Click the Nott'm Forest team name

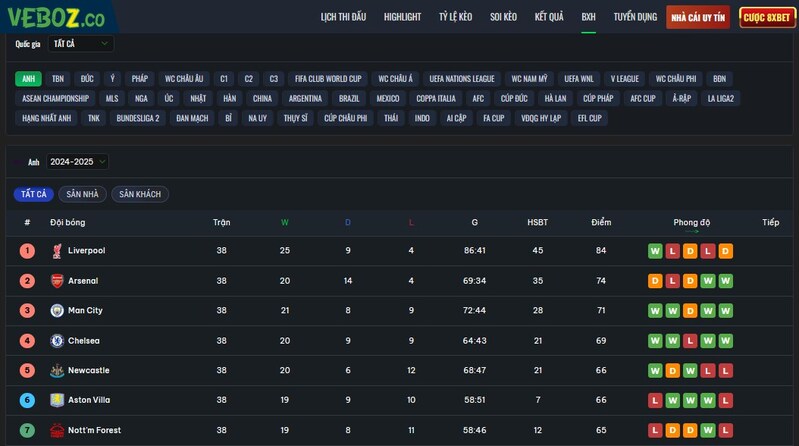pyautogui.click(x=94, y=430)
